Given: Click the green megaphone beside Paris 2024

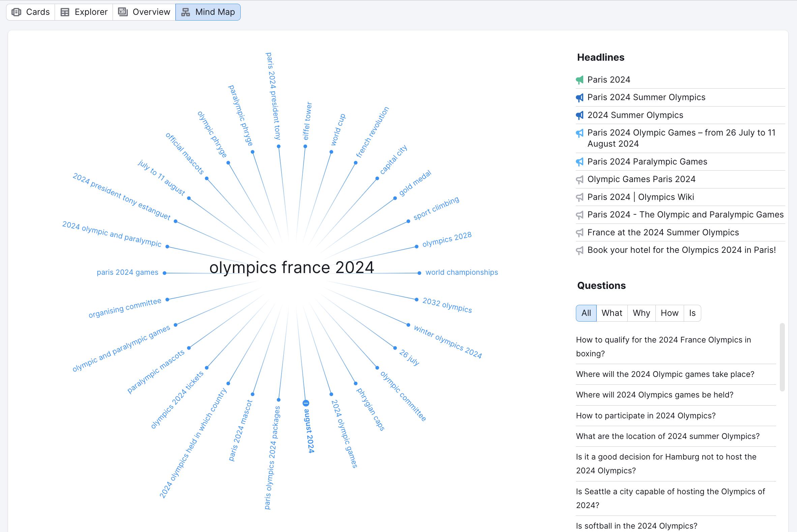Looking at the screenshot, I should click(579, 79).
